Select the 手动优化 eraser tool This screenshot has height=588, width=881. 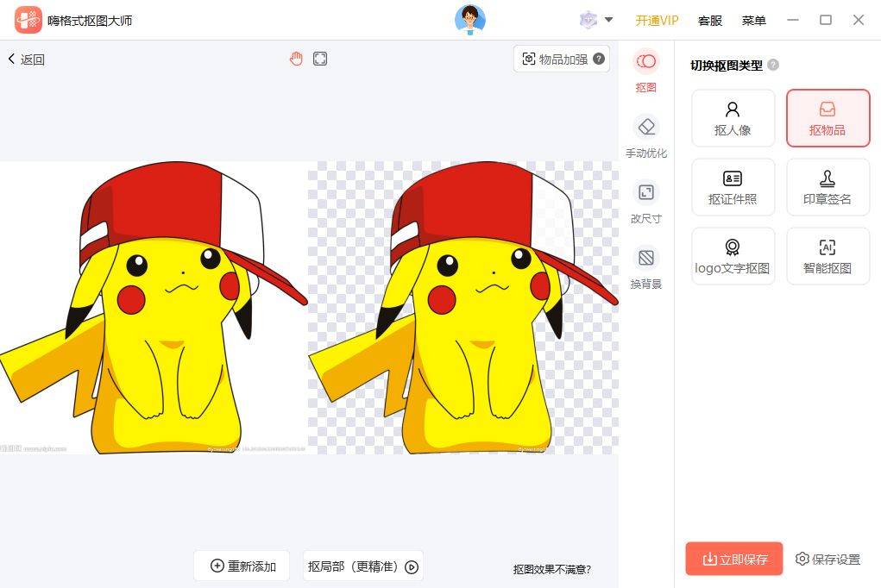[x=645, y=136]
